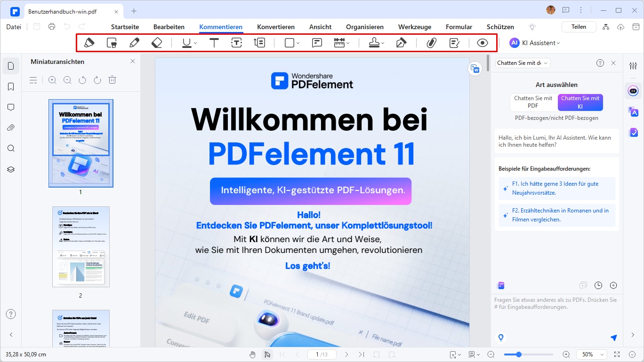This screenshot has width=644, height=362.
Task: Select the Eraser tool
Action: pos(157,43)
